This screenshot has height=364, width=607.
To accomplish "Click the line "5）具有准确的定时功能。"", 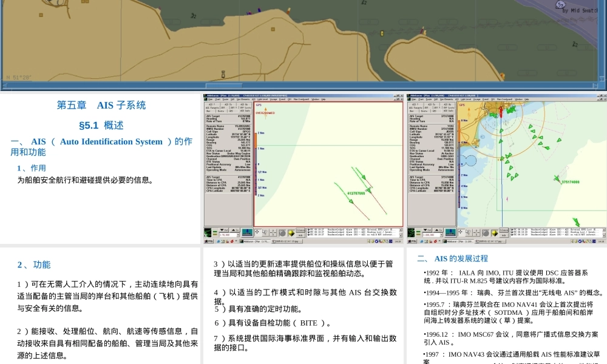I will [x=258, y=309].
